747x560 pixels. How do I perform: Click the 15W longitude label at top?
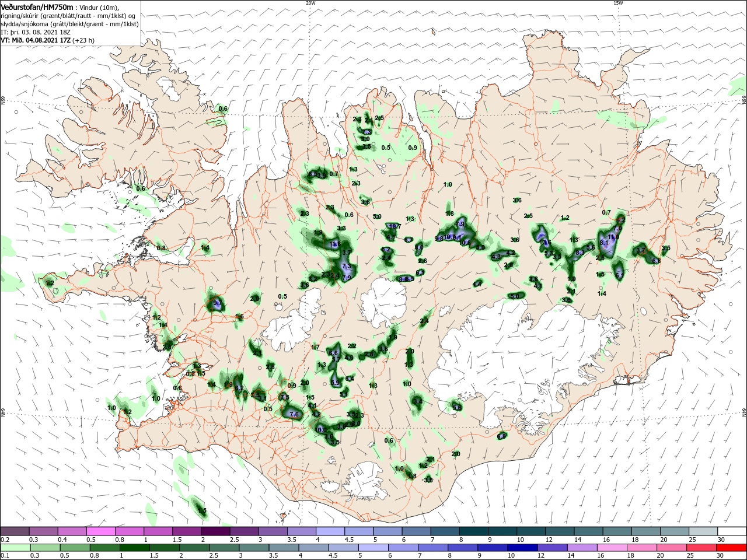617,3
